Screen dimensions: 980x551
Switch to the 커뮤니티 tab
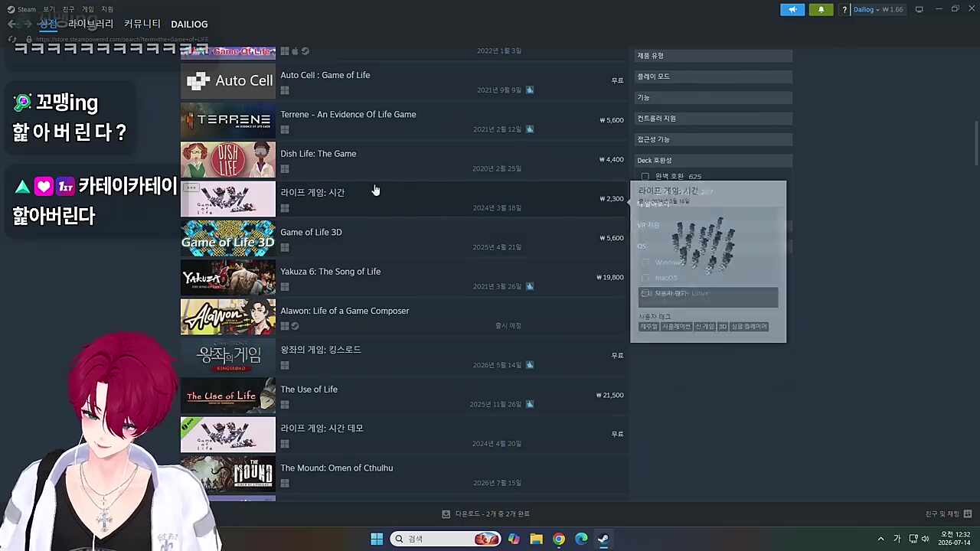tap(142, 24)
